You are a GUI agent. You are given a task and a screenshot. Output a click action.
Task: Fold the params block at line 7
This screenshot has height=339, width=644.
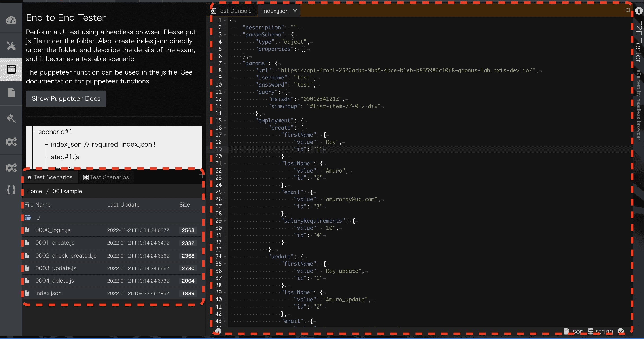pos(225,63)
